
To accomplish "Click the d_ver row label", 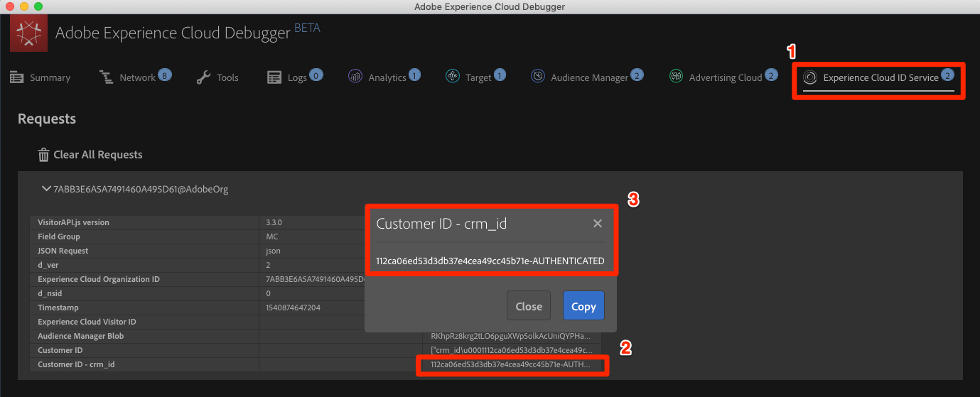I will coord(48,265).
